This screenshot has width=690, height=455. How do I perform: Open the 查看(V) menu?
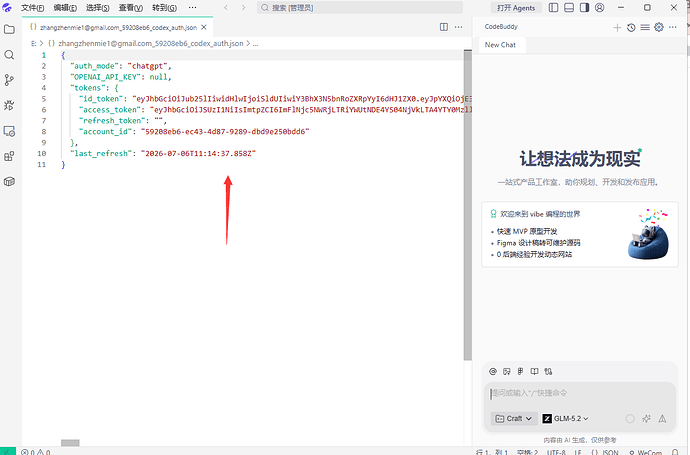pos(131,7)
